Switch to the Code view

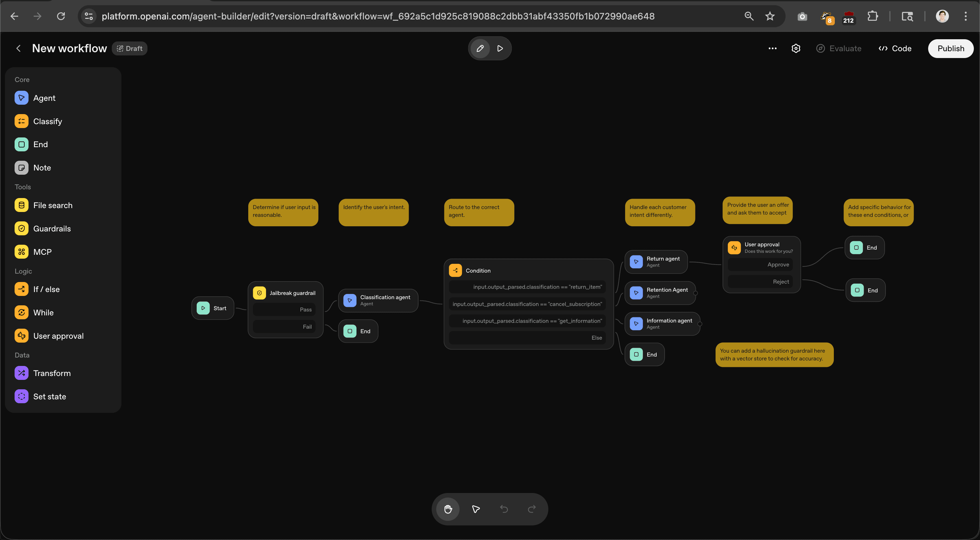coord(895,48)
